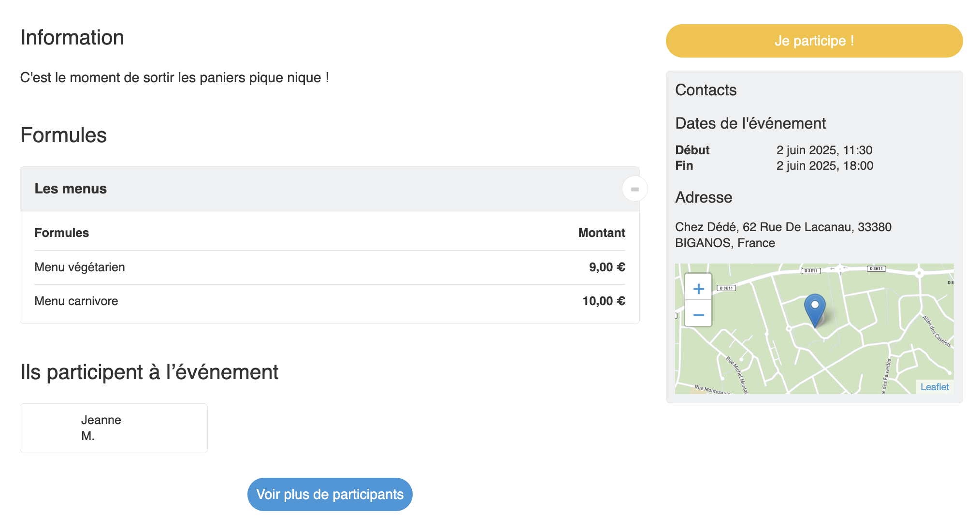The height and width of the screenshot is (529, 980).
Task: Click the 'Contacts' heading
Action: tap(706, 90)
